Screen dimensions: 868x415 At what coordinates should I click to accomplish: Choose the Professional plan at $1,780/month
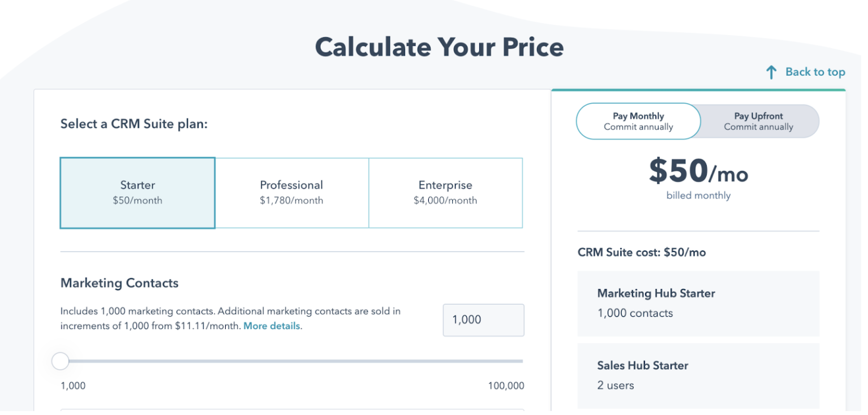click(292, 193)
